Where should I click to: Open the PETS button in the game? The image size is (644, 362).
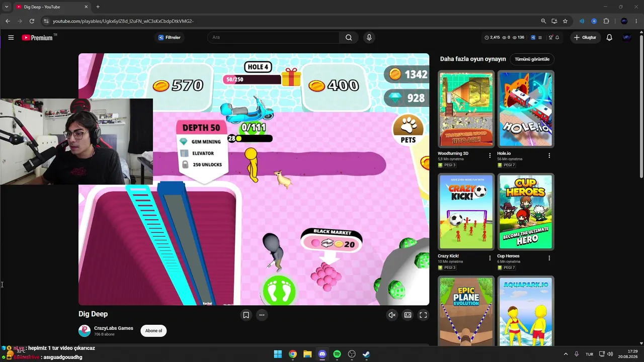pos(408,130)
